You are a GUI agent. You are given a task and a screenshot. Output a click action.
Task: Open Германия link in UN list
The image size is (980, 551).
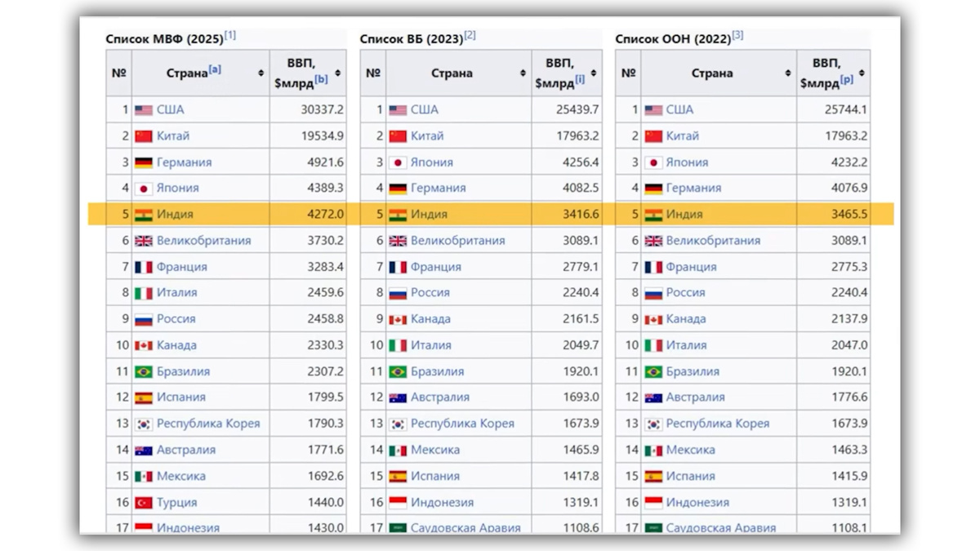click(694, 188)
